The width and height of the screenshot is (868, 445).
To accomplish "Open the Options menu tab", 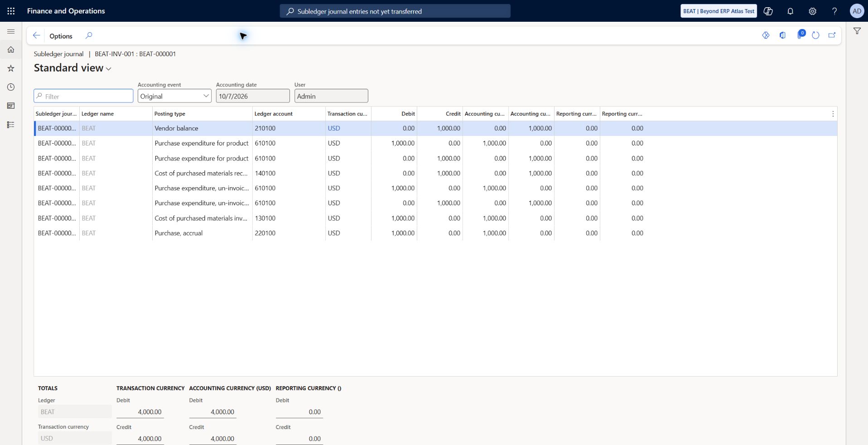I will [x=61, y=36].
